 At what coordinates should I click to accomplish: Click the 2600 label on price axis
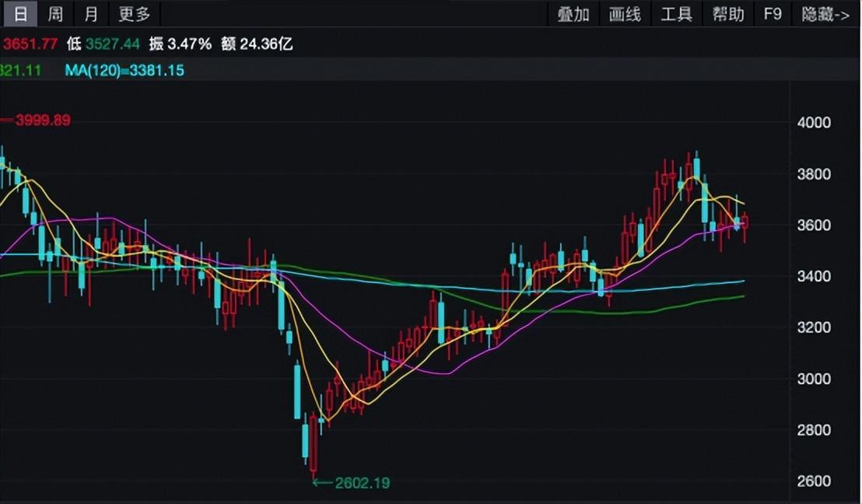(814, 481)
